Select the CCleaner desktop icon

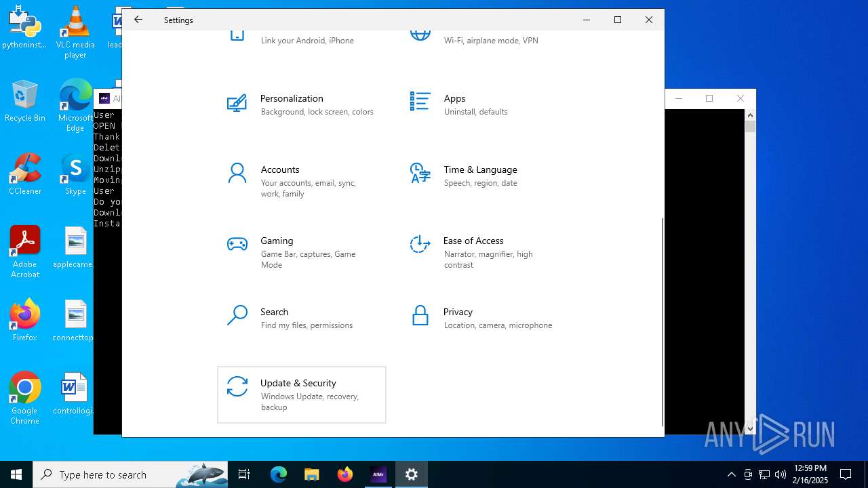point(25,174)
